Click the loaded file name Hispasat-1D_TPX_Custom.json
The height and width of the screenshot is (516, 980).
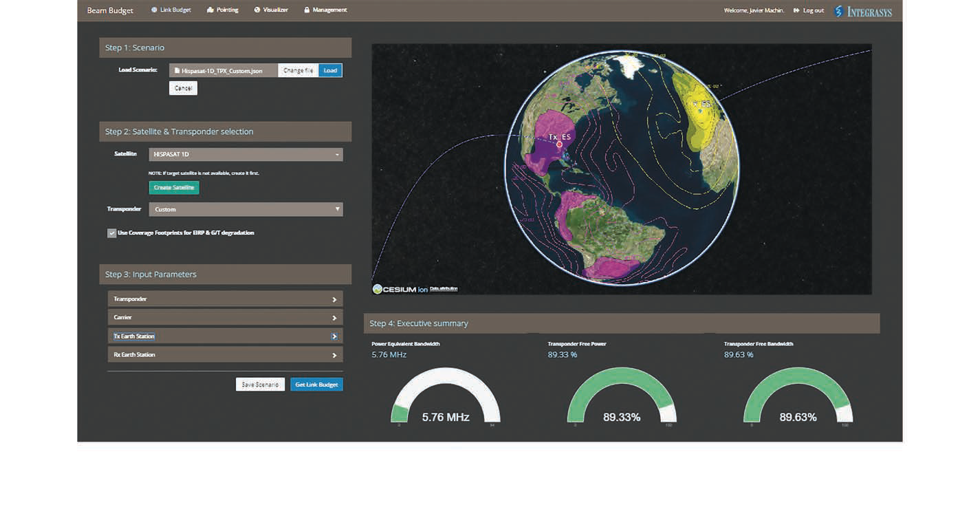click(x=222, y=71)
